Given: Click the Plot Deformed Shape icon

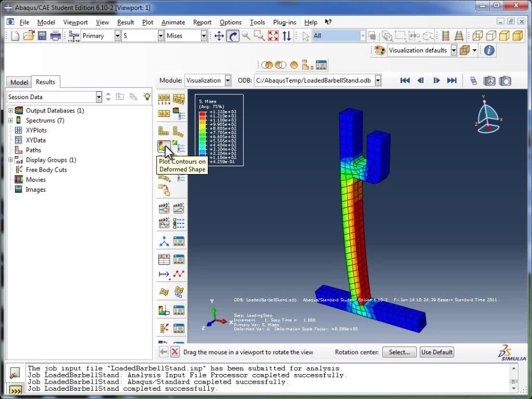Looking at the screenshot, I should [x=178, y=131].
